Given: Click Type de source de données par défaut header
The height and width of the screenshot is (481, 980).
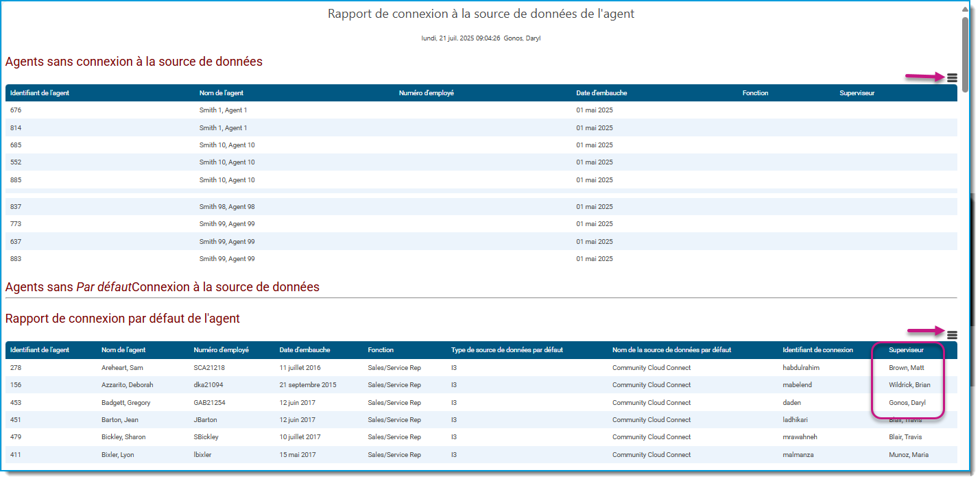Looking at the screenshot, I should (507, 350).
